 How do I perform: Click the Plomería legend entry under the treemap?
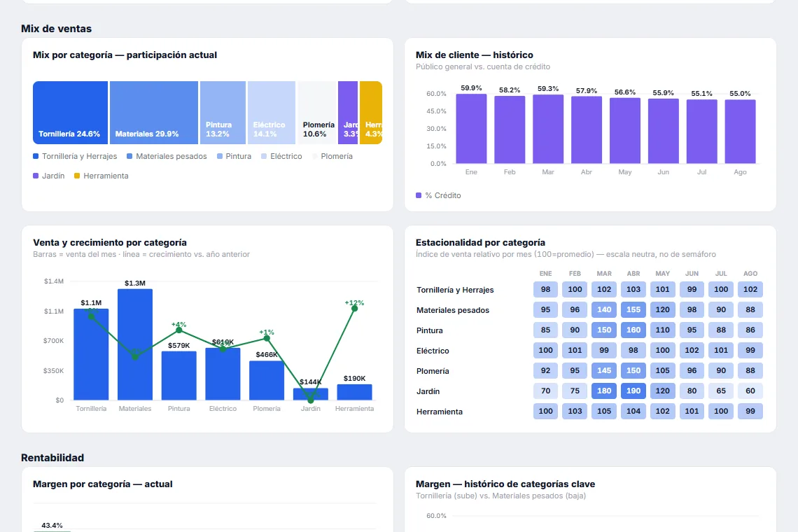pyautogui.click(x=332, y=156)
